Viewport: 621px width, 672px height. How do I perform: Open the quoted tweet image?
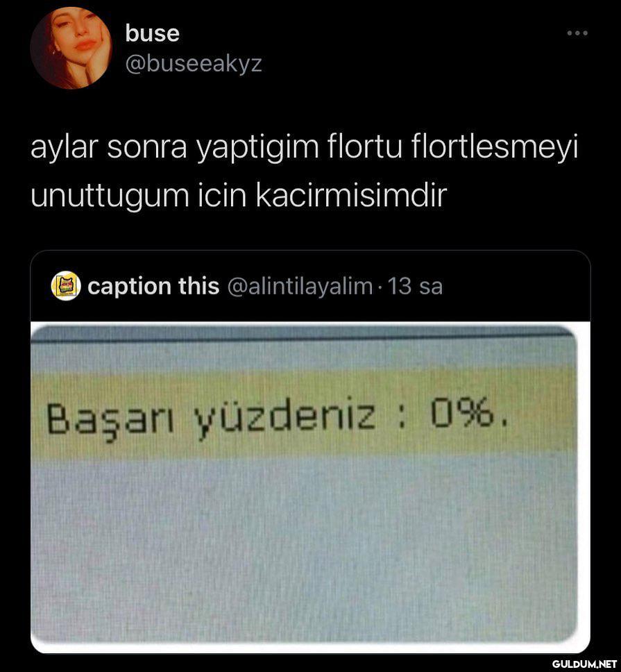[x=311, y=487]
